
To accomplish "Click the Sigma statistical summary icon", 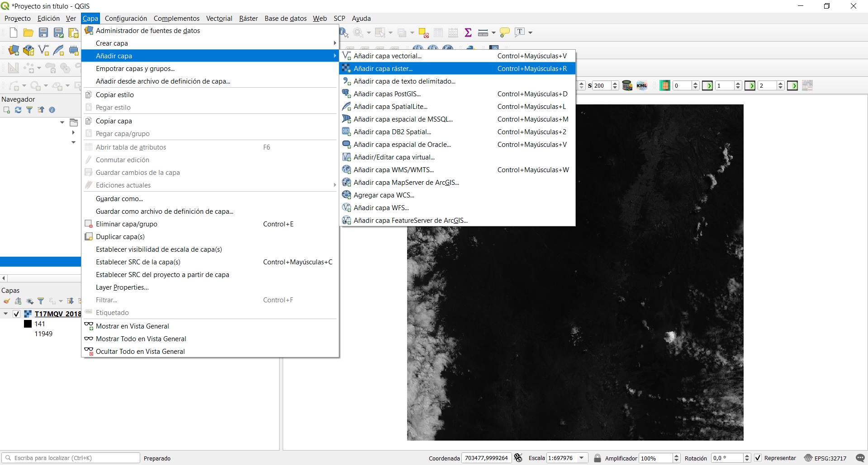I will 468,33.
